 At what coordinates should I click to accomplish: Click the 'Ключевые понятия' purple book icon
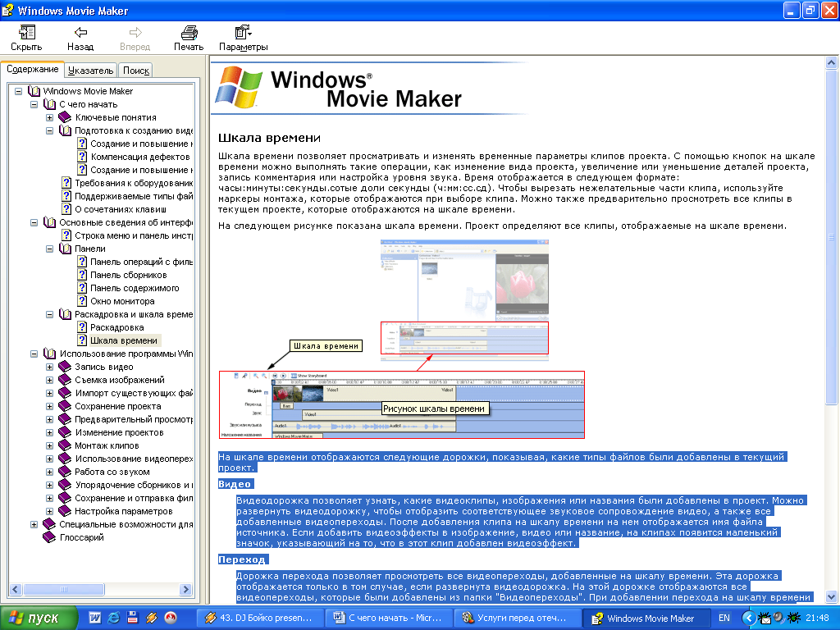click(65, 117)
